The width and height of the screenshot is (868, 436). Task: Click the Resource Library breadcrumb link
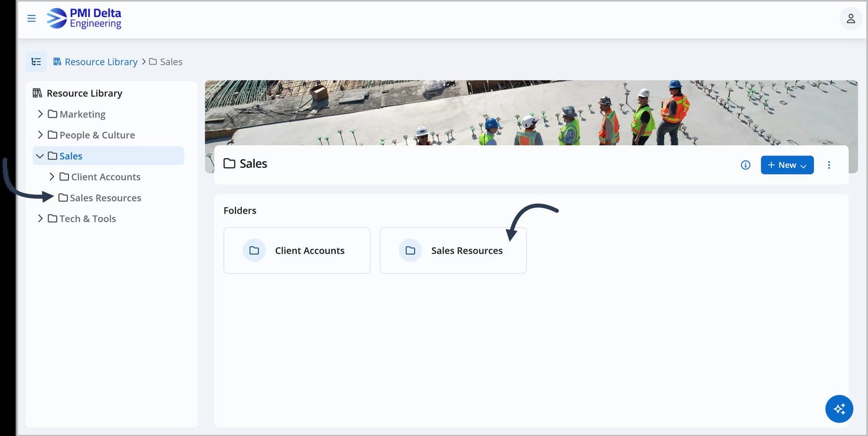pyautogui.click(x=101, y=62)
